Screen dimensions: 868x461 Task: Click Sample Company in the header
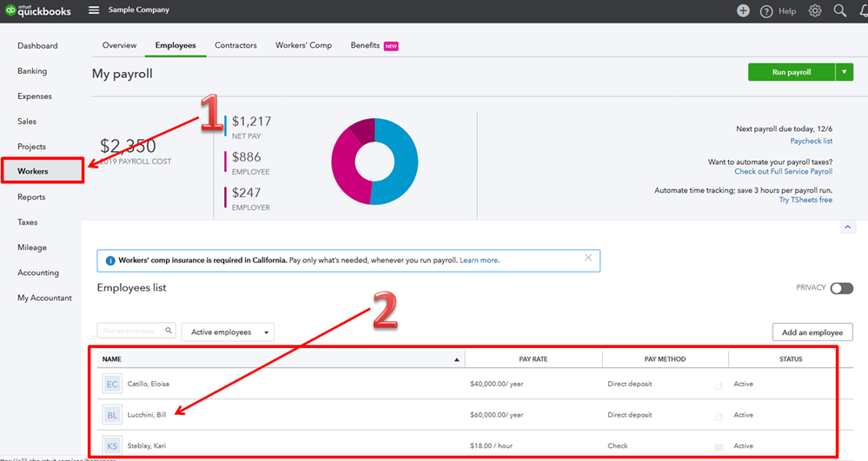point(139,10)
